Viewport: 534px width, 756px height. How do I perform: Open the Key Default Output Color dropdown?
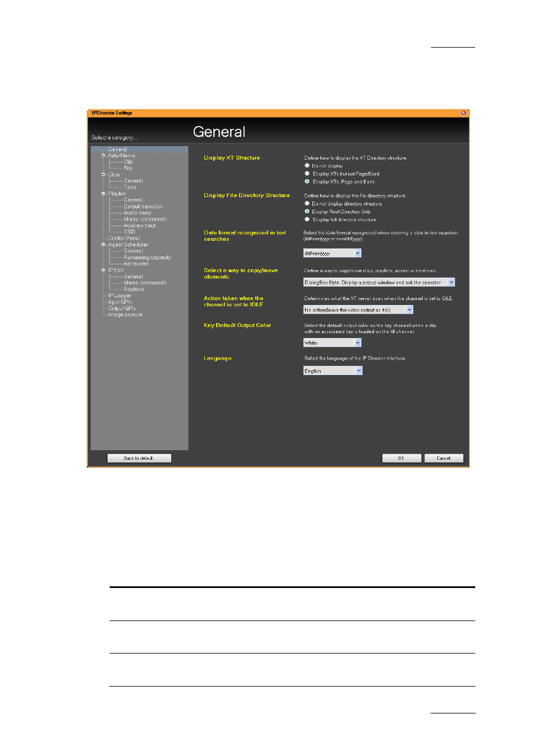[x=332, y=343]
